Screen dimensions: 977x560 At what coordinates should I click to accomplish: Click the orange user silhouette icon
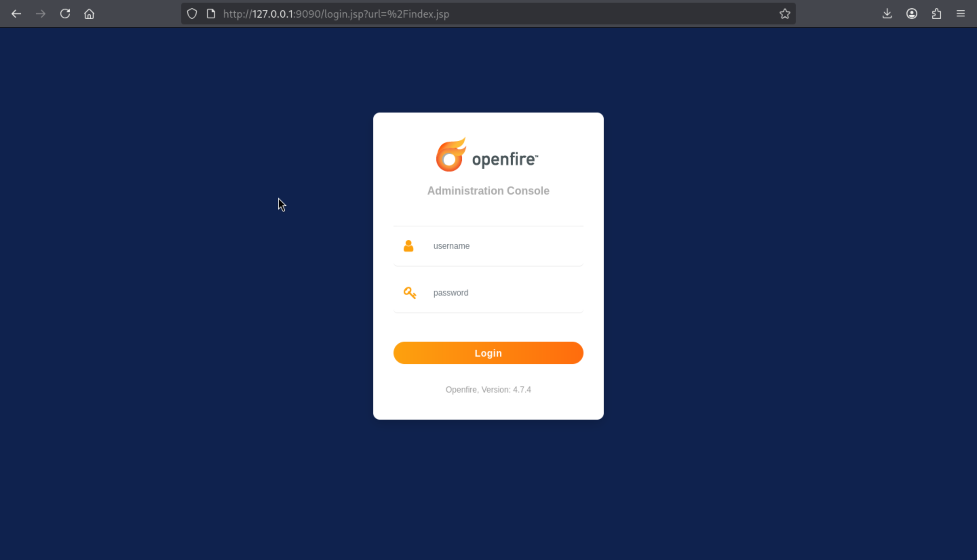(x=408, y=246)
